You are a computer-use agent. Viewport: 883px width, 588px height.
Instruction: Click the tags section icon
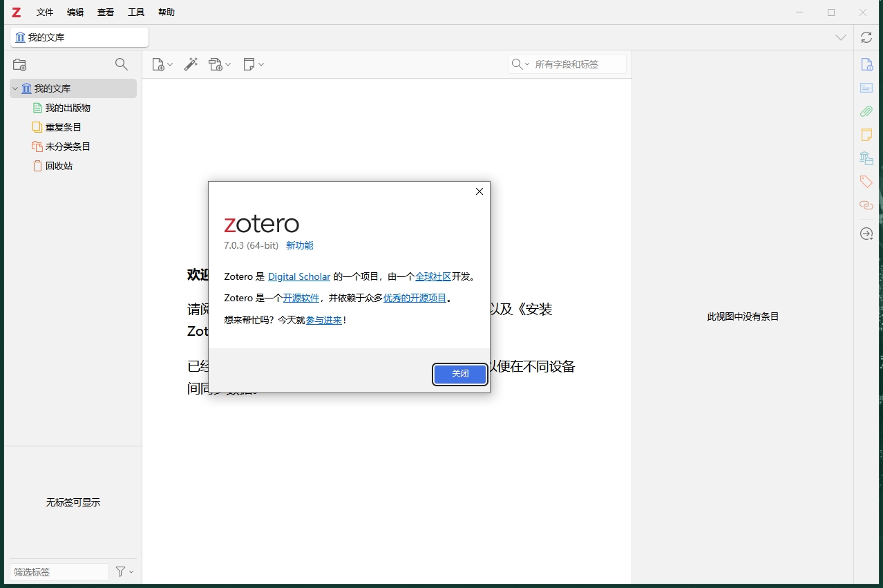point(866,182)
